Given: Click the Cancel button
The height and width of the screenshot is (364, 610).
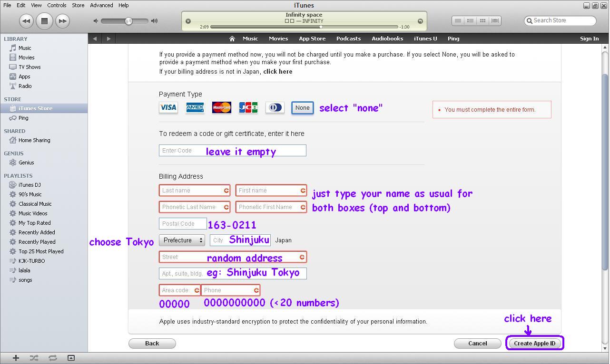Looking at the screenshot, I should [478, 344].
